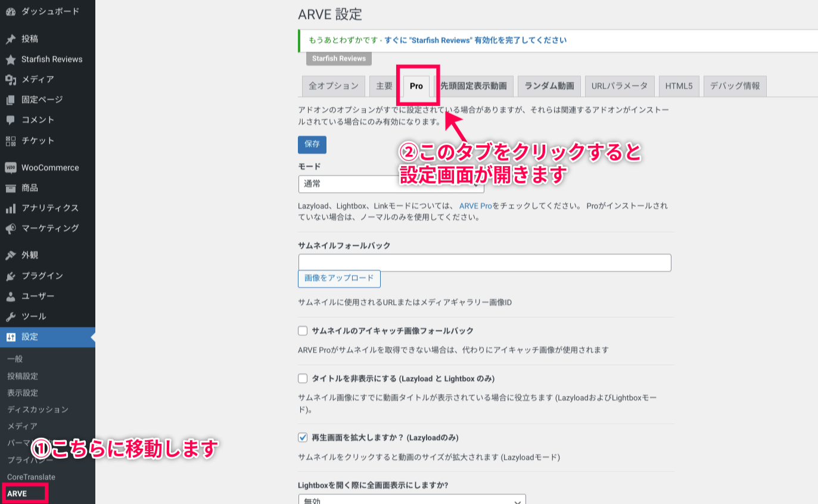This screenshot has width=818, height=504.
Task: Switch to the 主要 tab
Action: tap(384, 86)
